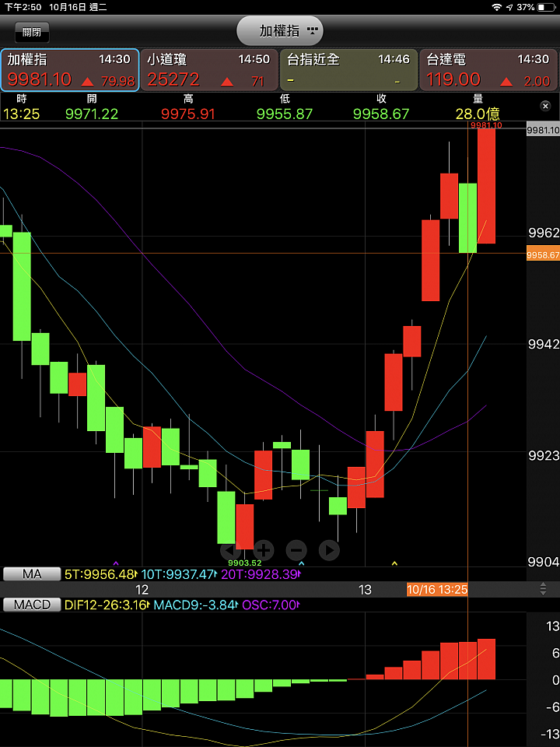560x747 pixels.
Task: Zoom in chart with plus icon
Action: tap(264, 550)
